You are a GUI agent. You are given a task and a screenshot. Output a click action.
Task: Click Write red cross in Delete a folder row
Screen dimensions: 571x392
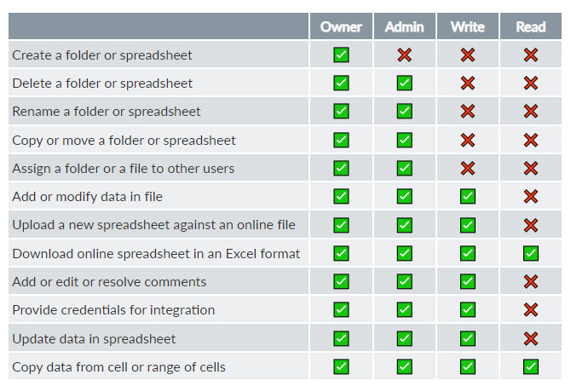[468, 83]
